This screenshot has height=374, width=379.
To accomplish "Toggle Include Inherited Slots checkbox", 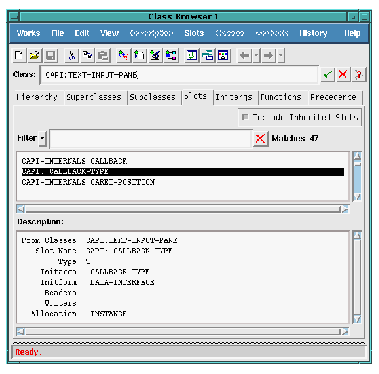I will [x=245, y=117].
